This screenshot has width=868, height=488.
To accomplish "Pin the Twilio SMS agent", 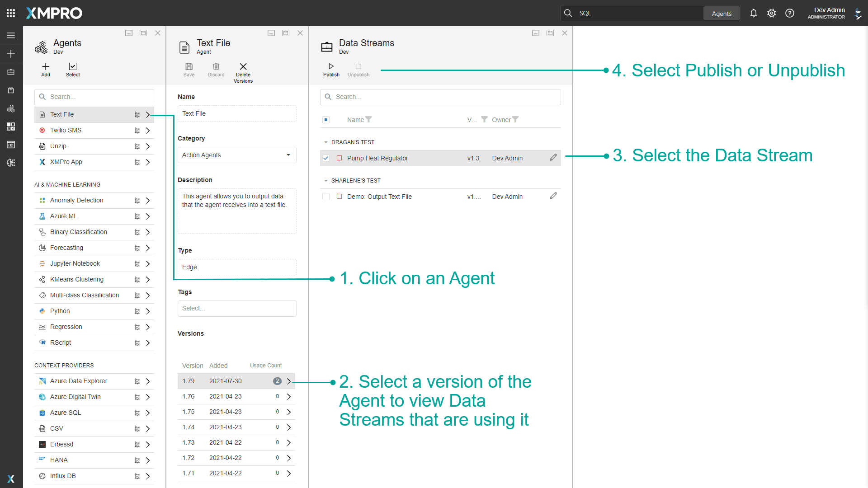I will point(137,130).
